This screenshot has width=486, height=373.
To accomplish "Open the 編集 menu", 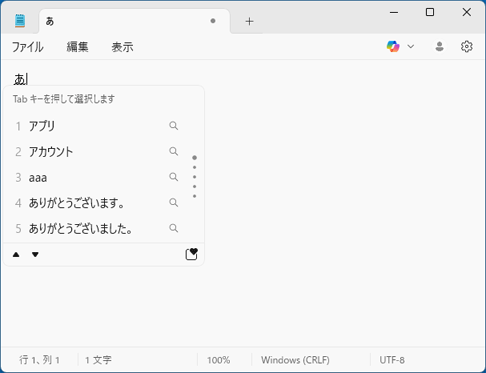I will pyautogui.click(x=77, y=47).
